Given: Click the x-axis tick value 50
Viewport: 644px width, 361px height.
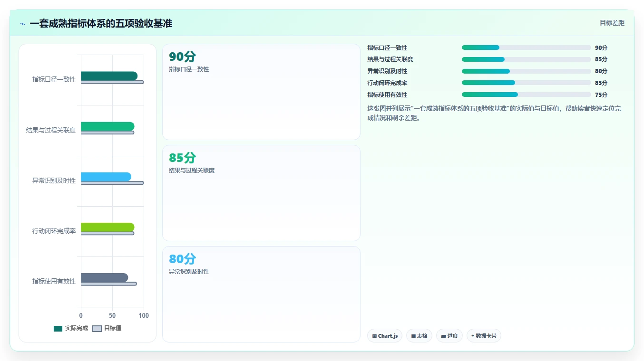Looking at the screenshot, I should coord(112,315).
